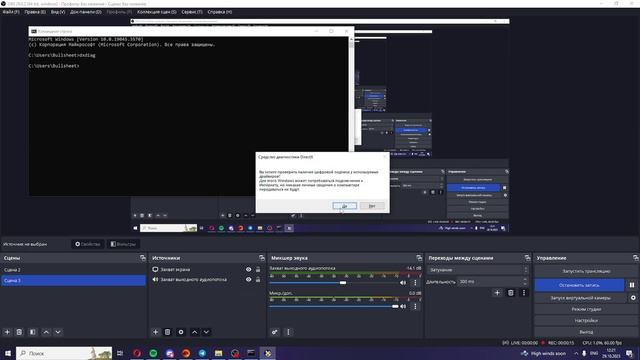
Task: Add a scene transition with plus icon
Action: coord(497,293)
